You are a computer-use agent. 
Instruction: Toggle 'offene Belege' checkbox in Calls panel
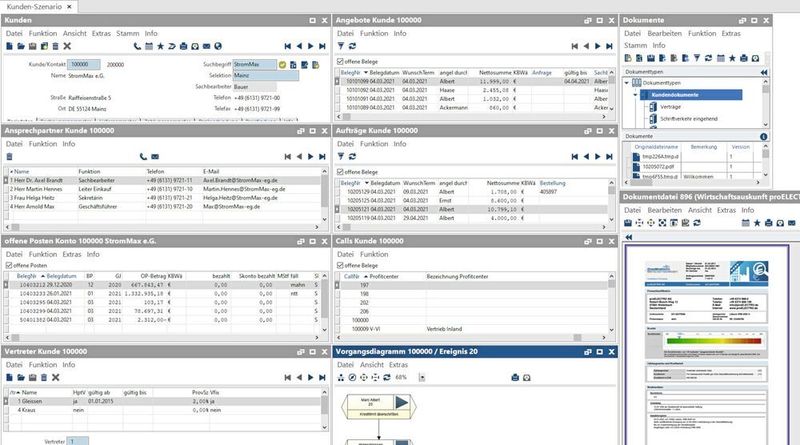point(341,265)
